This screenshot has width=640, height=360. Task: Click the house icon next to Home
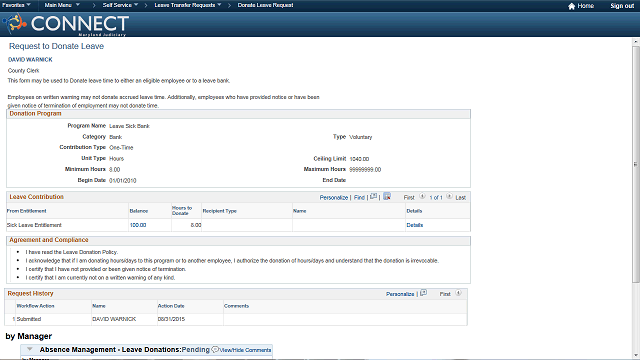(571, 6)
